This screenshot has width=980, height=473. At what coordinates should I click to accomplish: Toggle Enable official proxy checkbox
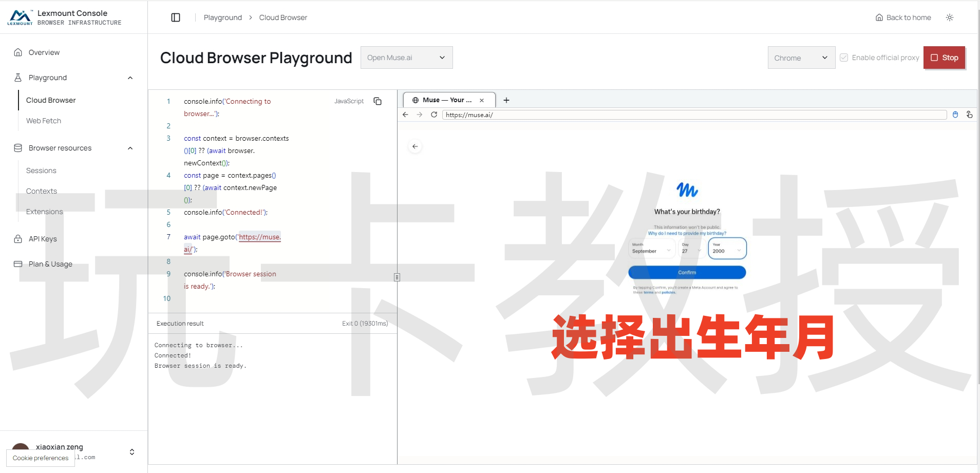(844, 58)
